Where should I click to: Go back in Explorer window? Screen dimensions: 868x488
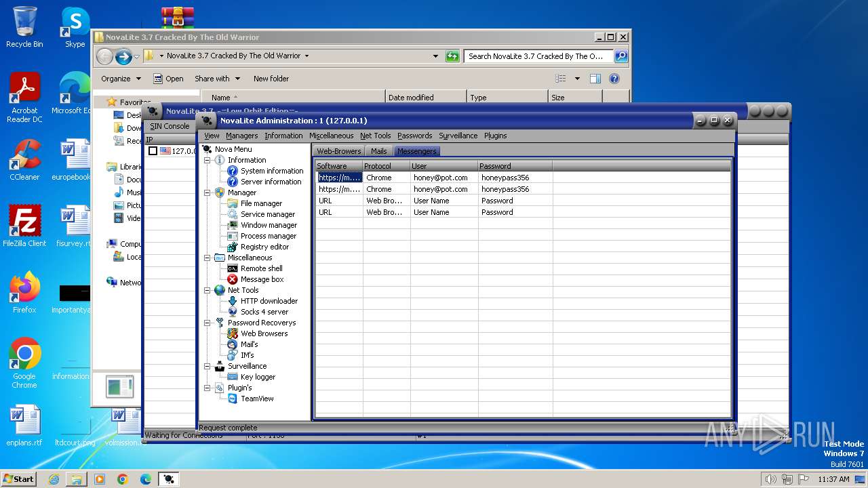104,56
